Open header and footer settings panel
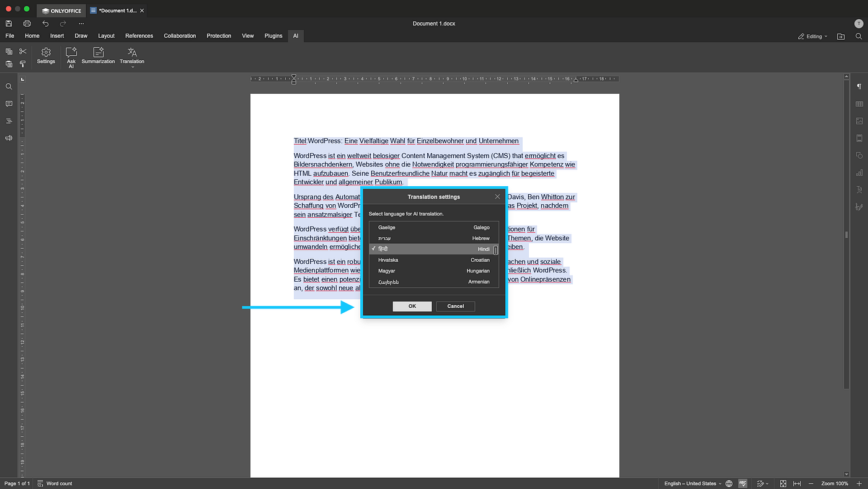Image resolution: width=868 pixels, height=489 pixels. click(x=859, y=138)
